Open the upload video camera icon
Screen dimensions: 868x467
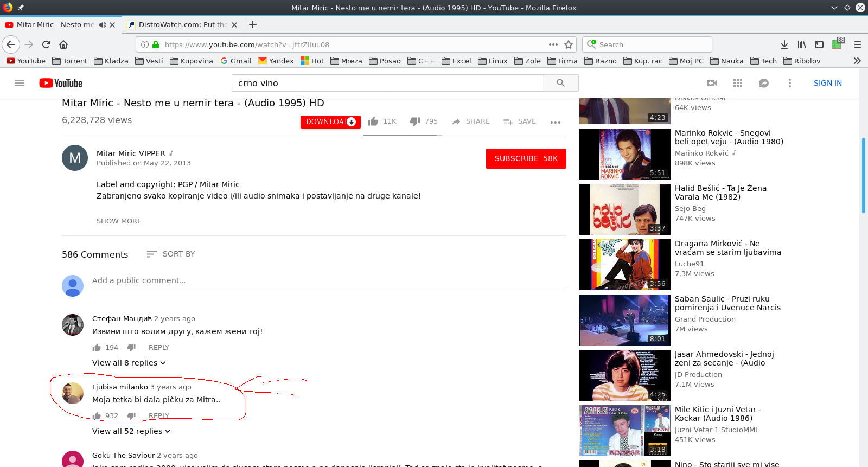[x=712, y=83]
